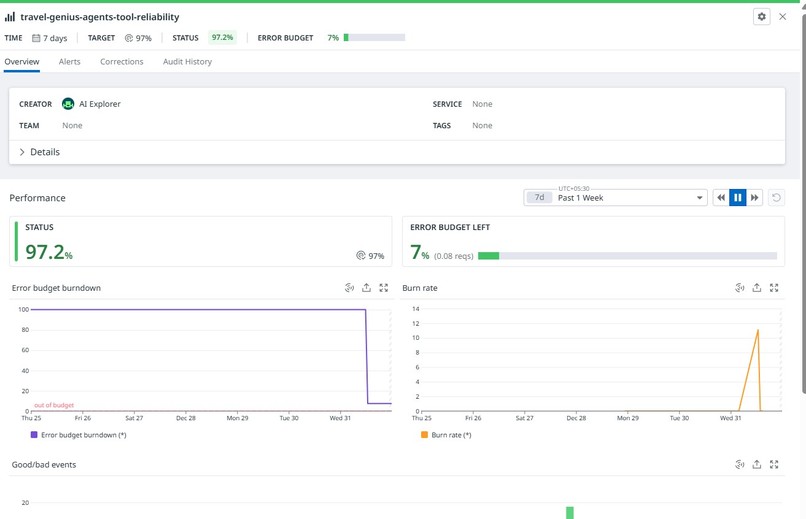The image size is (806, 519).
Task: Click the page vertical scrollbar
Action: 803,206
